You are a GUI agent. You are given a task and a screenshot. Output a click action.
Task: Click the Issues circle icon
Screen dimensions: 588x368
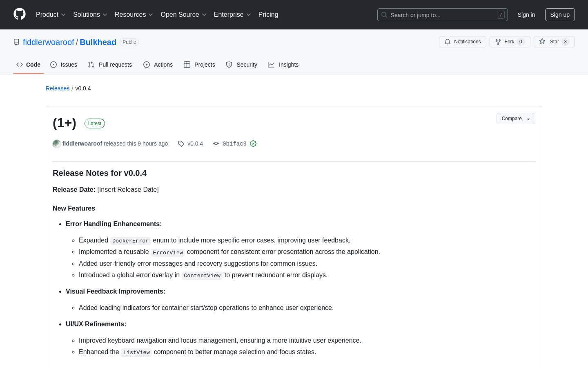53,65
